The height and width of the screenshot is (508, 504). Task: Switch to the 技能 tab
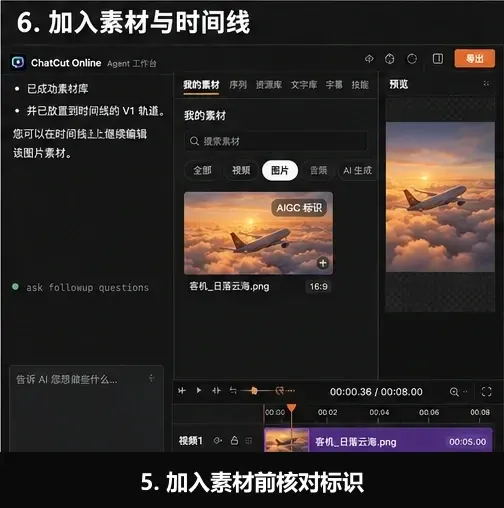point(360,85)
